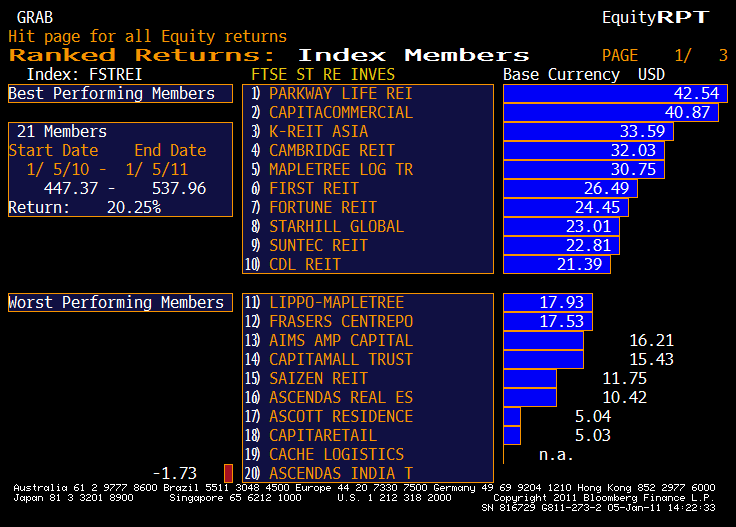Click the 40.87 return bar

pos(611,113)
